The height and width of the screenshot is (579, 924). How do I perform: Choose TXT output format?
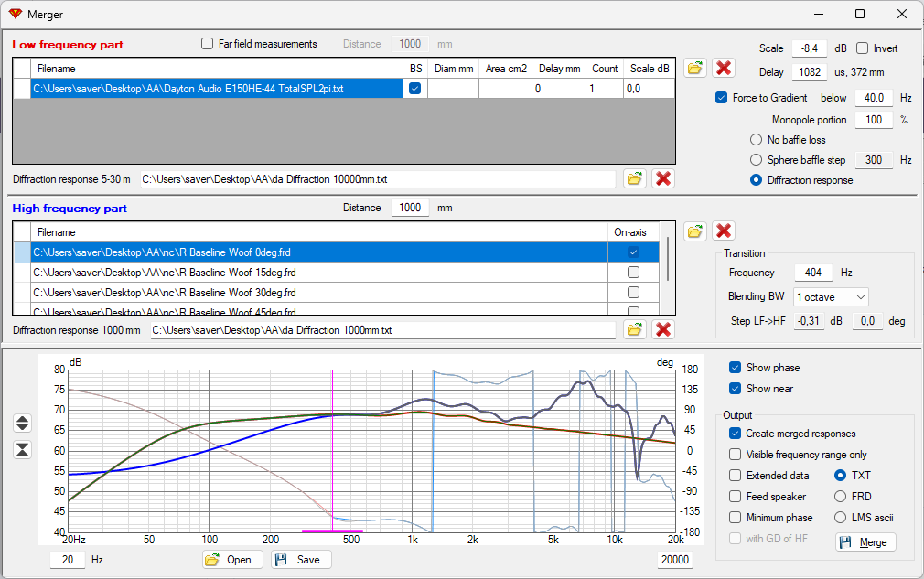(841, 476)
